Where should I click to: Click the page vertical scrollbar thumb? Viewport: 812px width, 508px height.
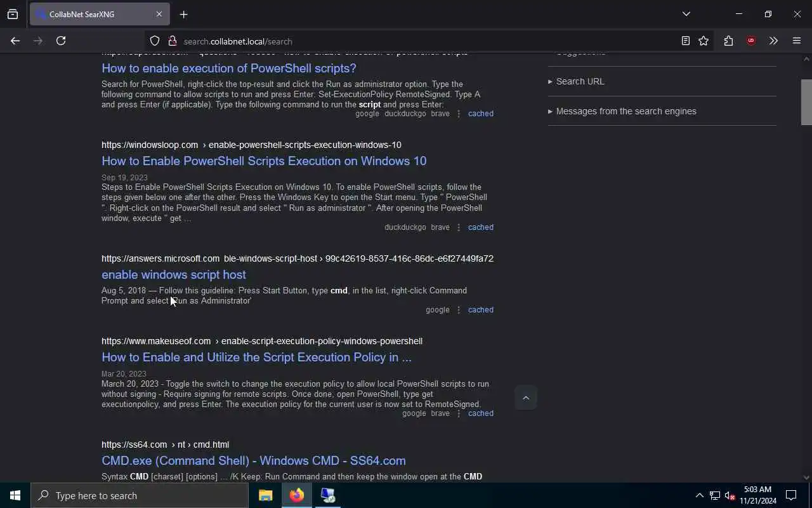(806, 102)
